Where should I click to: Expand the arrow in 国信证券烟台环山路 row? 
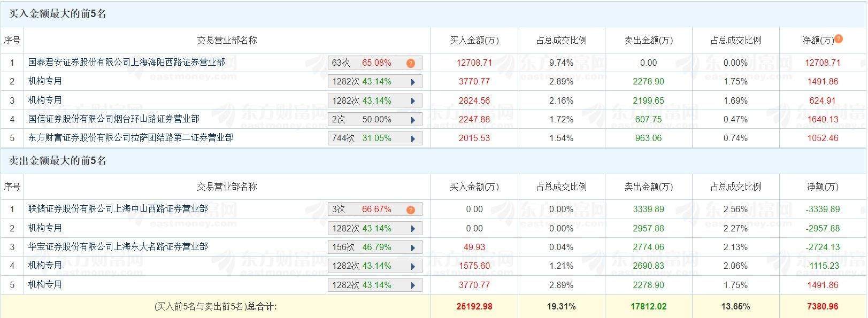(413, 120)
